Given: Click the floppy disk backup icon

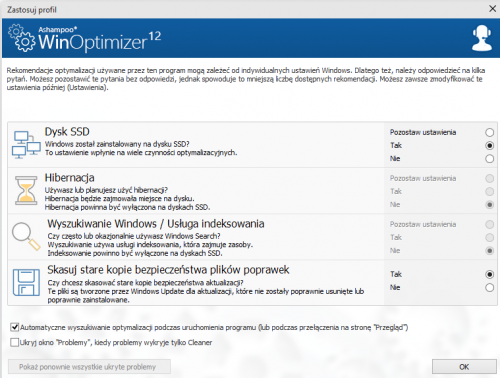Looking at the screenshot, I should [26, 283].
